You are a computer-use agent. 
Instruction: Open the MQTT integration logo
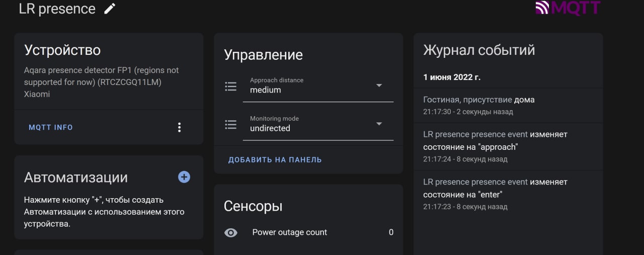tap(568, 9)
